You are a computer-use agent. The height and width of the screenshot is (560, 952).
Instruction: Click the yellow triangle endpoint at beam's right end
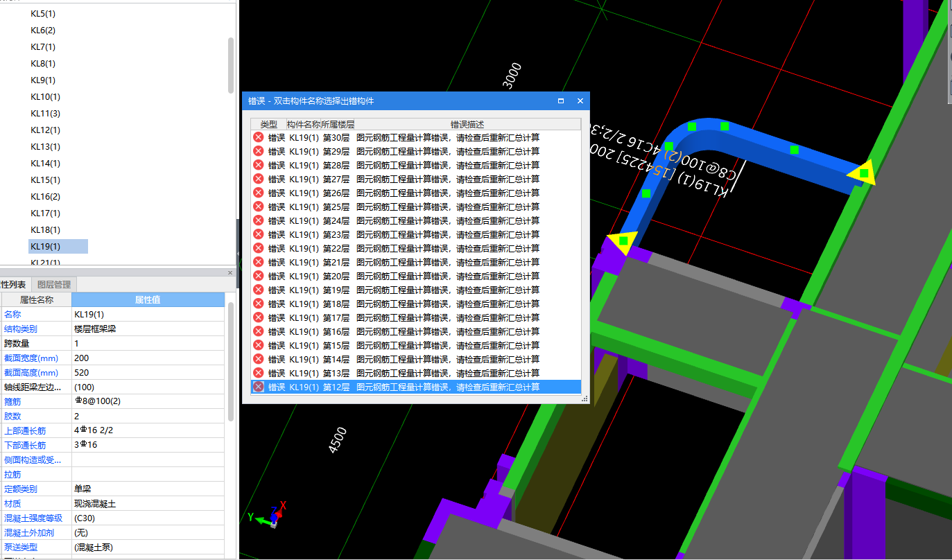863,173
